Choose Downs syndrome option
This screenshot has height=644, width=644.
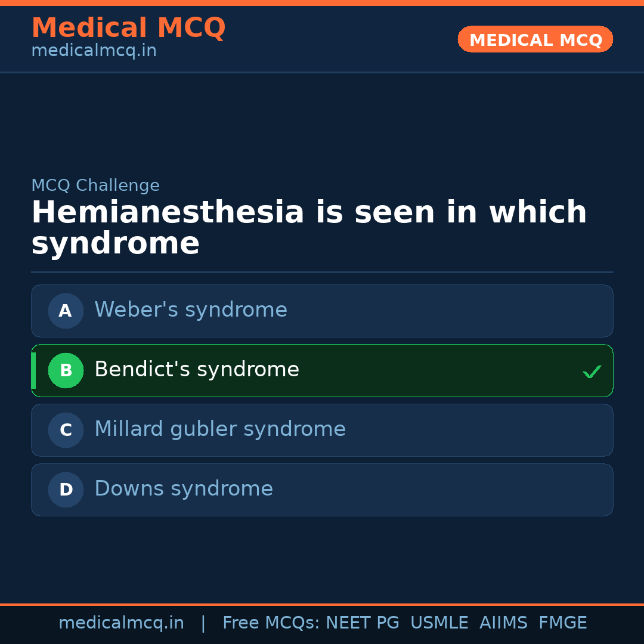pyautogui.click(x=184, y=489)
